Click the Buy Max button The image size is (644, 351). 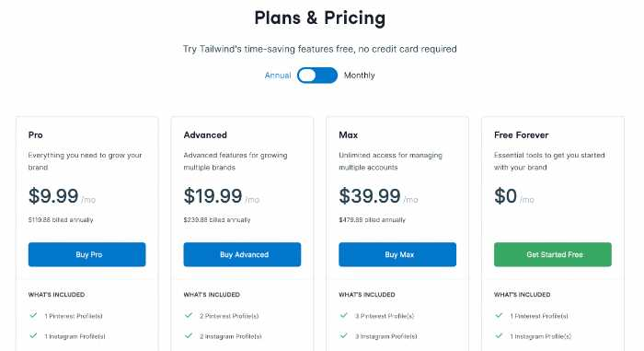[397, 254]
